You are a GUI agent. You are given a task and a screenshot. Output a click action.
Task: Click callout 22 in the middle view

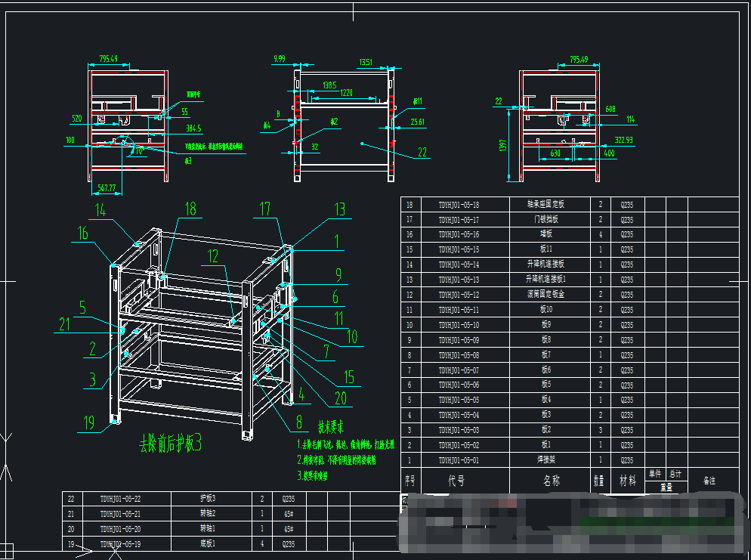(x=422, y=152)
